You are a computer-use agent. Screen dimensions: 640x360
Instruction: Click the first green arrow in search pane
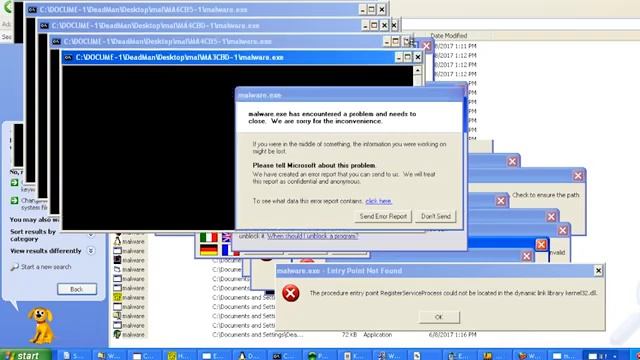point(14,182)
